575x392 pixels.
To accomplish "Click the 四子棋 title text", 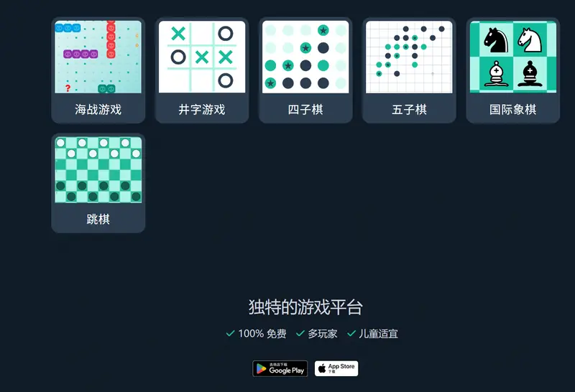I will (x=305, y=109).
